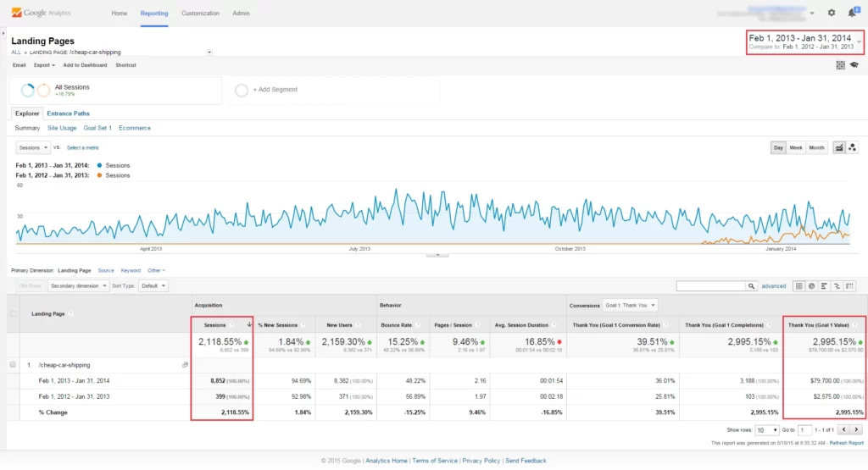This screenshot has height=470, width=868.
Task: Click the table search magnifier icon
Action: [752, 286]
